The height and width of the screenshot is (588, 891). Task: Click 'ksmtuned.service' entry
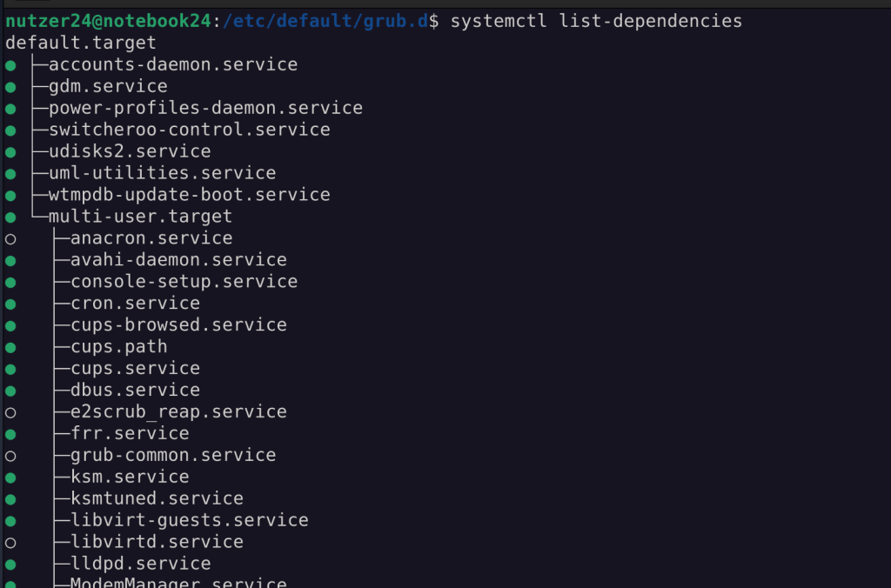click(157, 498)
